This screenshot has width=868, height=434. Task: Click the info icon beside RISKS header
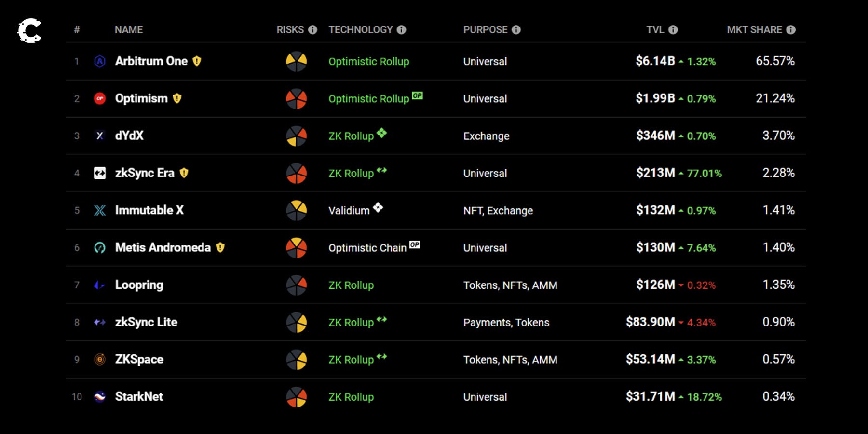coord(312,30)
